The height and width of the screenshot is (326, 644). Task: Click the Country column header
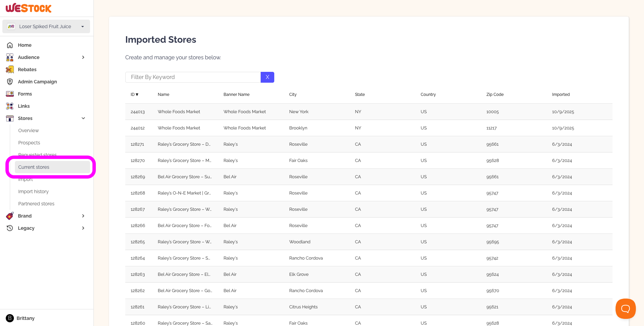click(x=428, y=95)
